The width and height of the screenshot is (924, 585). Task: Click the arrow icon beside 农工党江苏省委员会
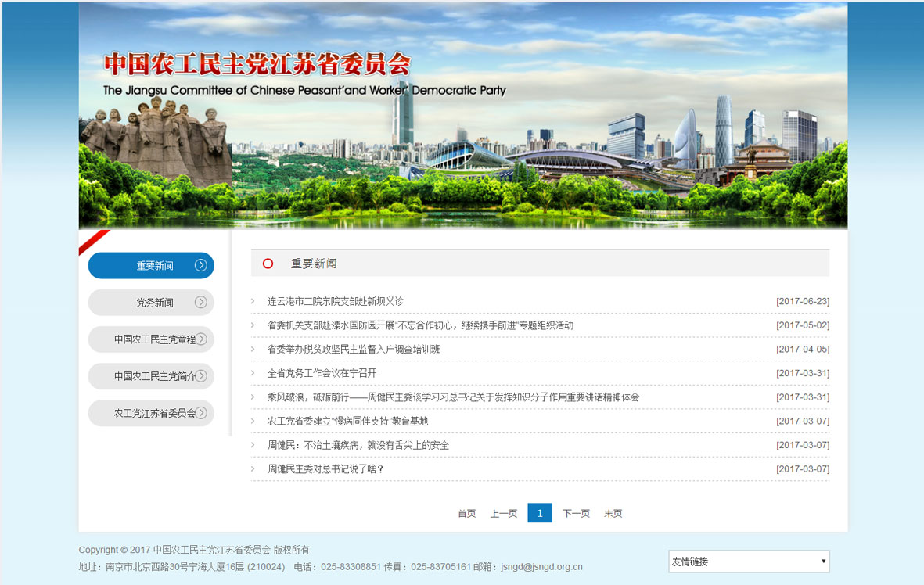tap(202, 412)
